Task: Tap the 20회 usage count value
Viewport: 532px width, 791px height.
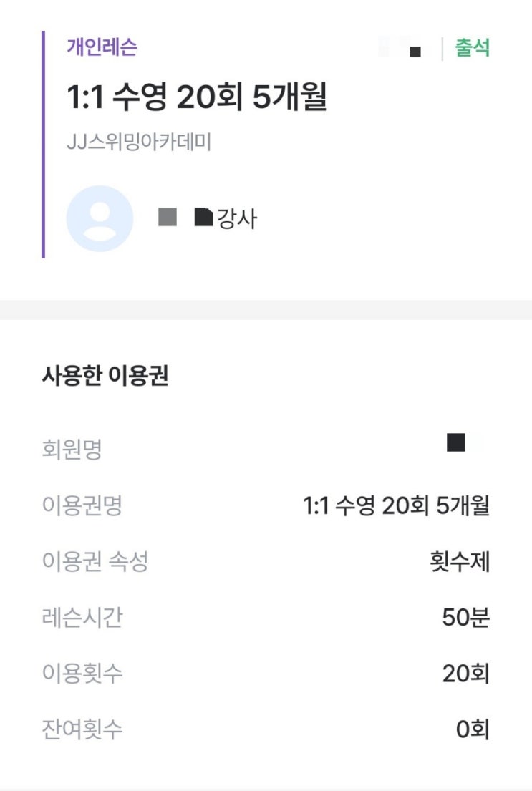Action: 466,673
